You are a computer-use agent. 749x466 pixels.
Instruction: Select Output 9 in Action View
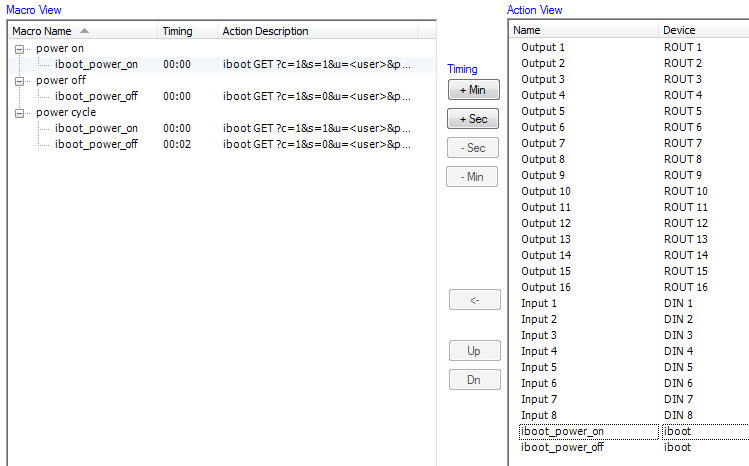tap(543, 175)
